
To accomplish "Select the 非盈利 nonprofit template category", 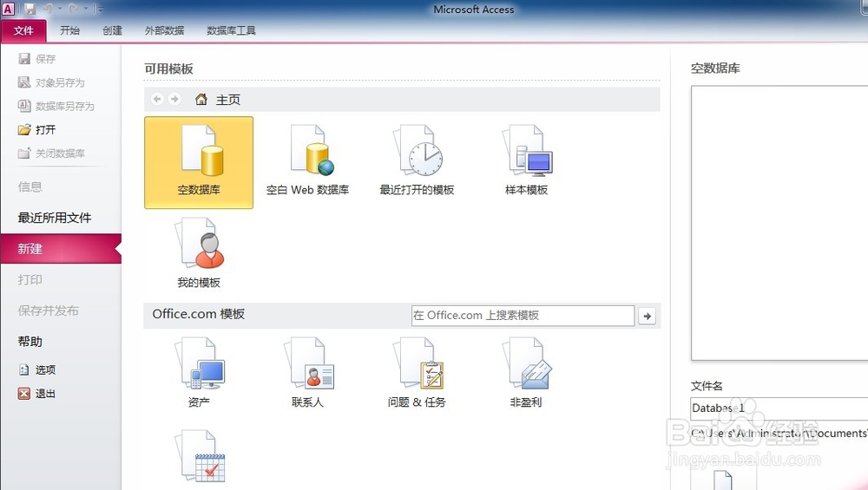I will pos(526,373).
